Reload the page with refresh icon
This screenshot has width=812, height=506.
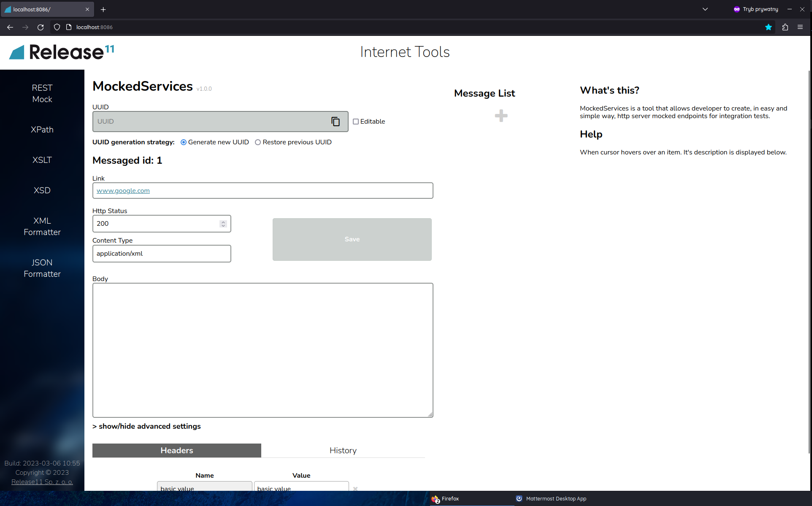click(x=41, y=27)
